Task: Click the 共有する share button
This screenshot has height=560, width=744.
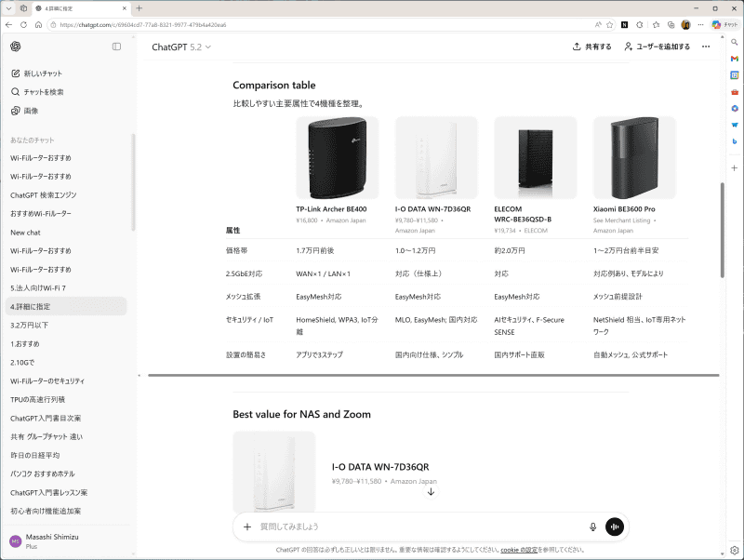Action: (x=591, y=47)
